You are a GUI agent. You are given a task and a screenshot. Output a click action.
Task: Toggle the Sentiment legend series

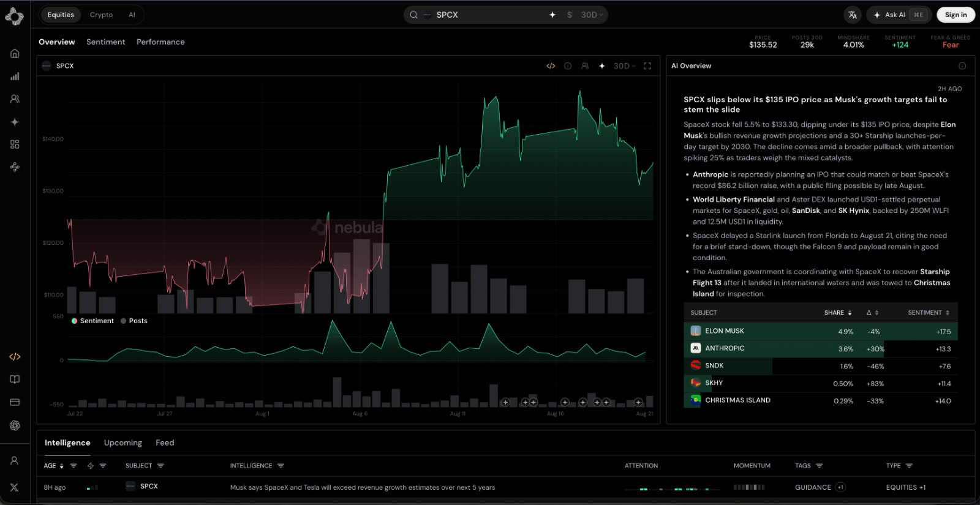pyautogui.click(x=92, y=321)
